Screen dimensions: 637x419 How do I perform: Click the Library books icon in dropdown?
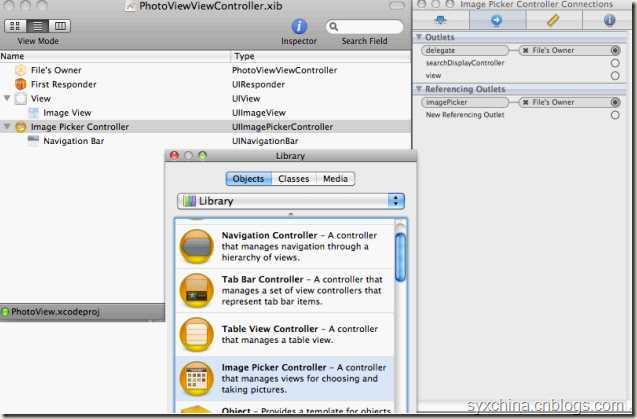189,201
